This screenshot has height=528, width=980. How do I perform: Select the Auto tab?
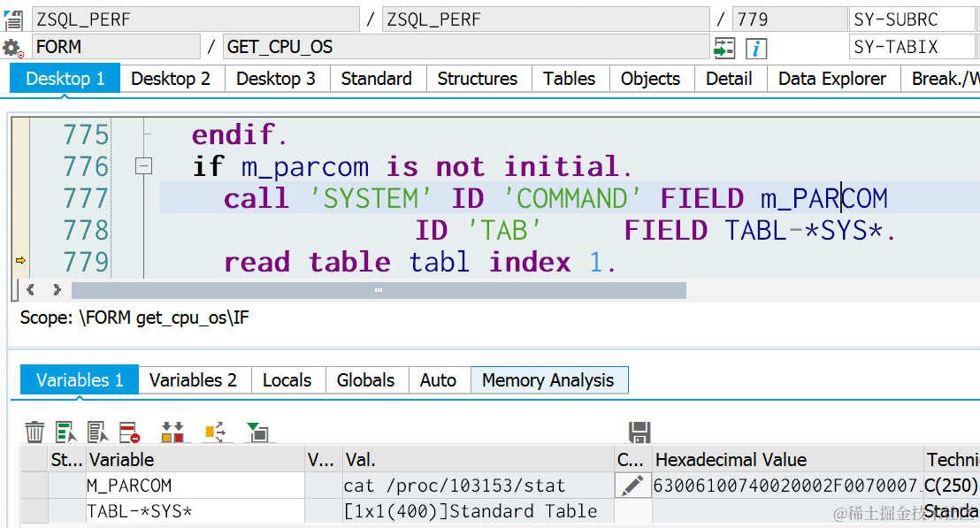(x=438, y=380)
